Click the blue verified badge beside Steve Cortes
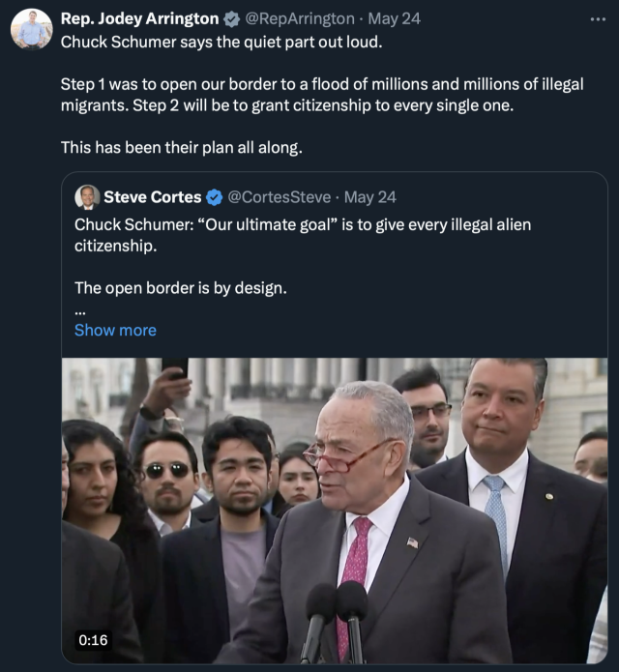The width and height of the screenshot is (619, 672). click(x=215, y=197)
